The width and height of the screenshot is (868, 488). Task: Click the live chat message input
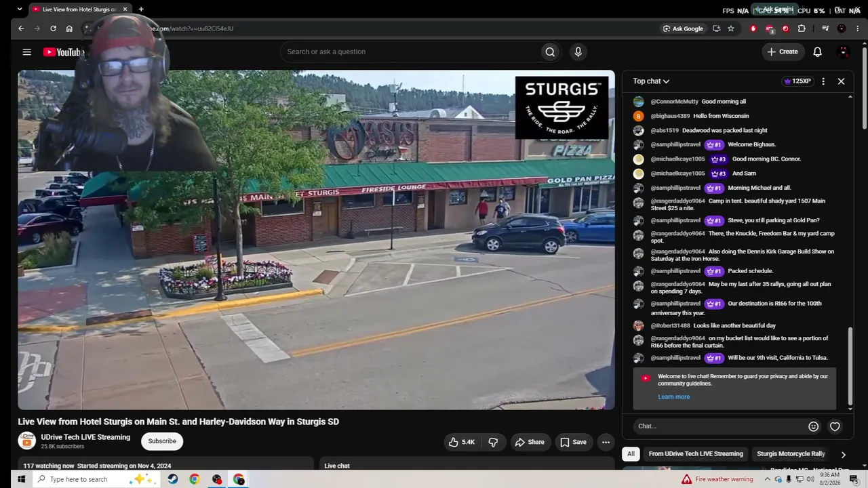(x=719, y=426)
